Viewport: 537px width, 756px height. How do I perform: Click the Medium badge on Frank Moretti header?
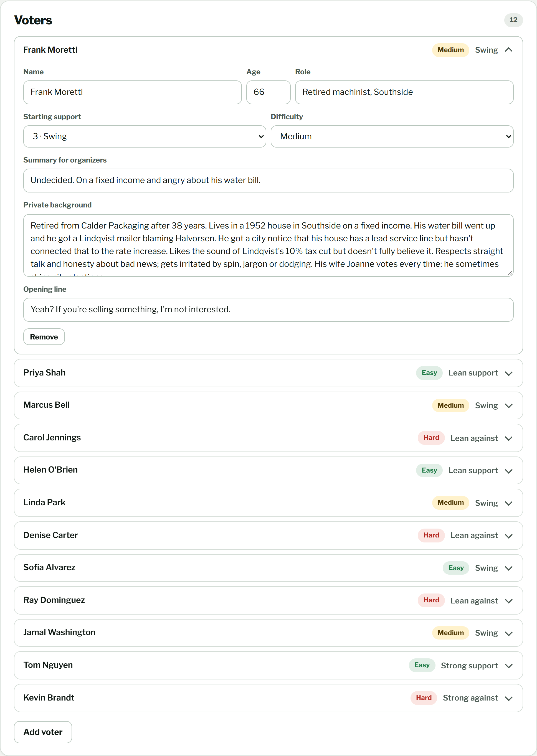pos(450,50)
